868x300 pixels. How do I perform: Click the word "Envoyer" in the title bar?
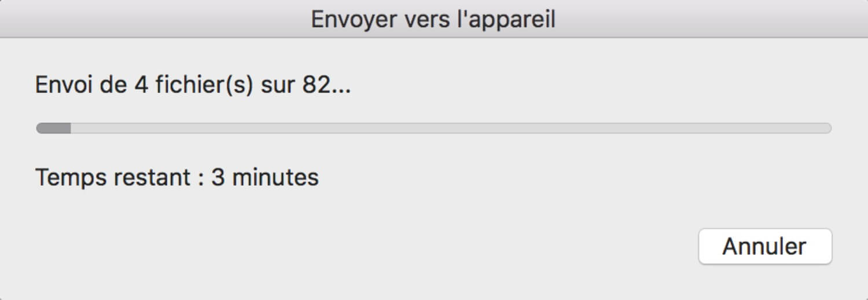[x=353, y=20]
